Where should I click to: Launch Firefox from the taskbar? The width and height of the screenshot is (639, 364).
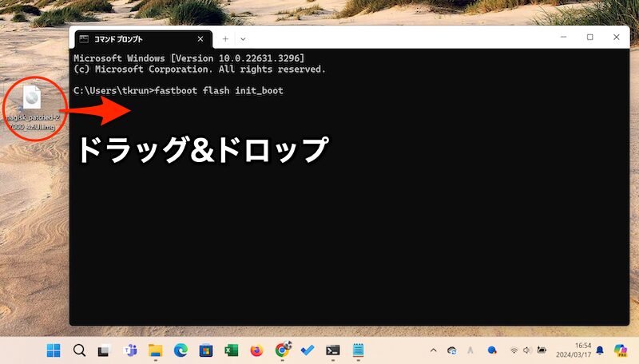256,350
